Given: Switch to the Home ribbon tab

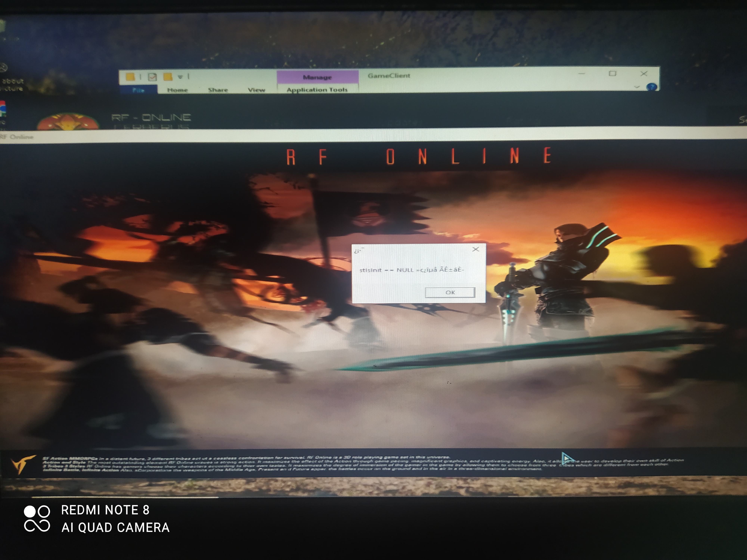Looking at the screenshot, I should [177, 90].
